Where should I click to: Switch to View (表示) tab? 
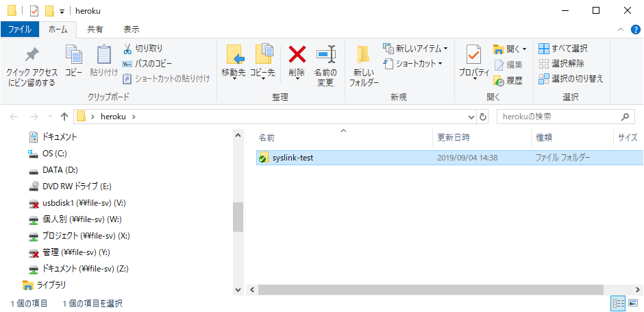[132, 29]
